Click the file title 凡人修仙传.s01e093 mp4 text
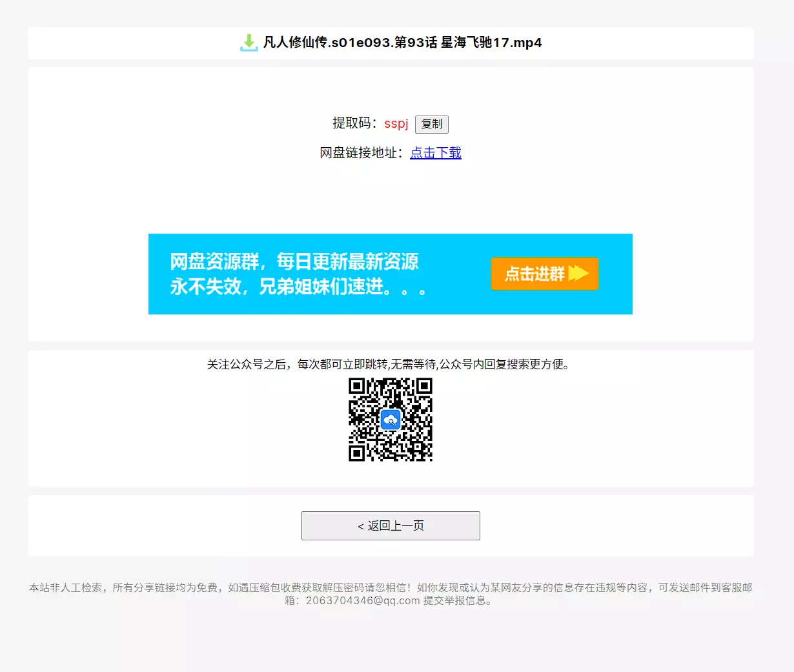The height and width of the screenshot is (672, 794). 402,43
